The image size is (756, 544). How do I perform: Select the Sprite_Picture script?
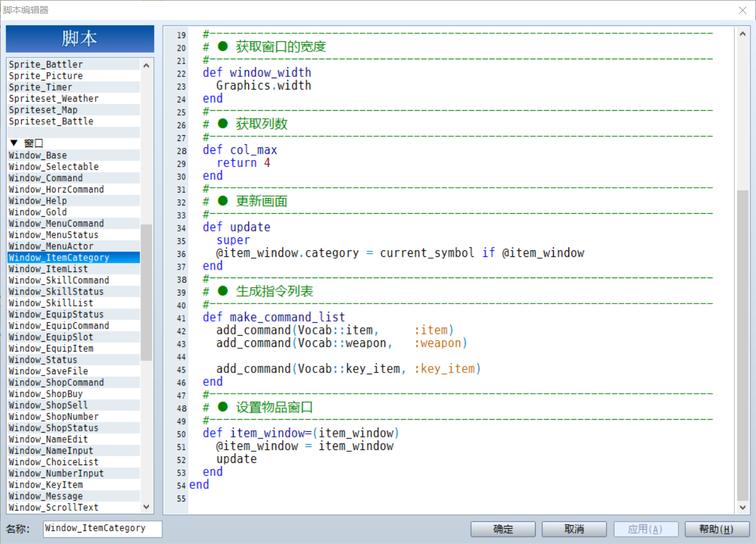[74, 76]
